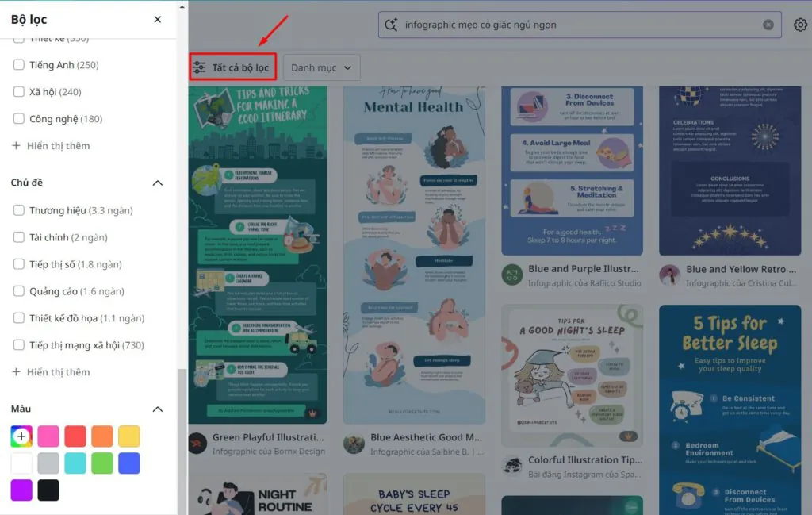Open Colorful Illustration Tip... title link
The width and height of the screenshot is (812, 515).
tap(585, 460)
